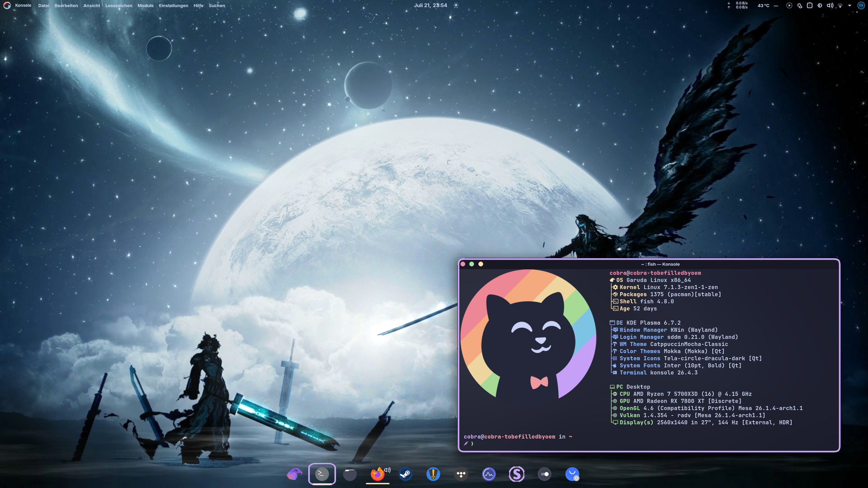This screenshot has height=488, width=868.
Task: Click the 0.0 B/s network speed monitor
Action: (738, 5)
